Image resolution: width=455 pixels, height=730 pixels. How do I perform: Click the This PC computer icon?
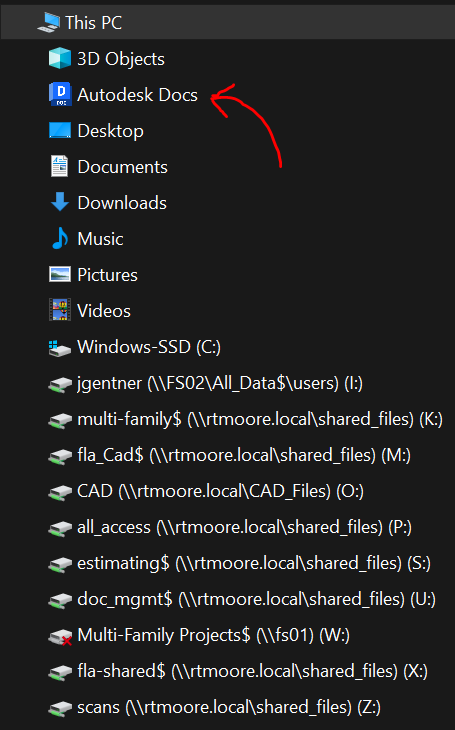click(x=49, y=22)
